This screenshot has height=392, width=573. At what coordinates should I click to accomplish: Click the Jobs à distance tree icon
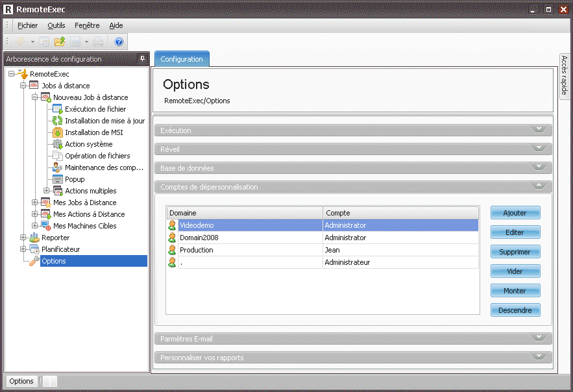pyautogui.click(x=34, y=86)
